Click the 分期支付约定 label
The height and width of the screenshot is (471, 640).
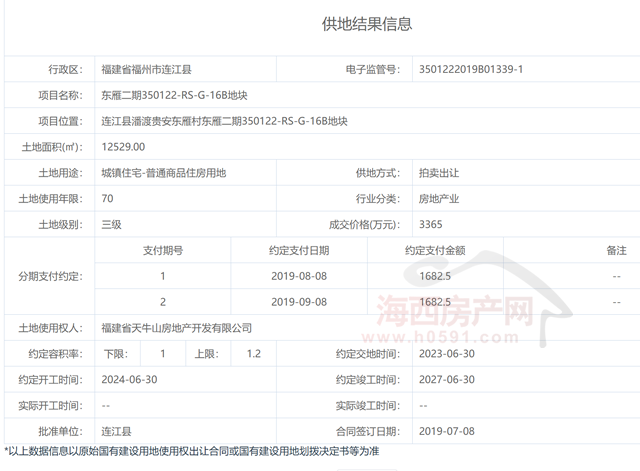[x=50, y=276]
